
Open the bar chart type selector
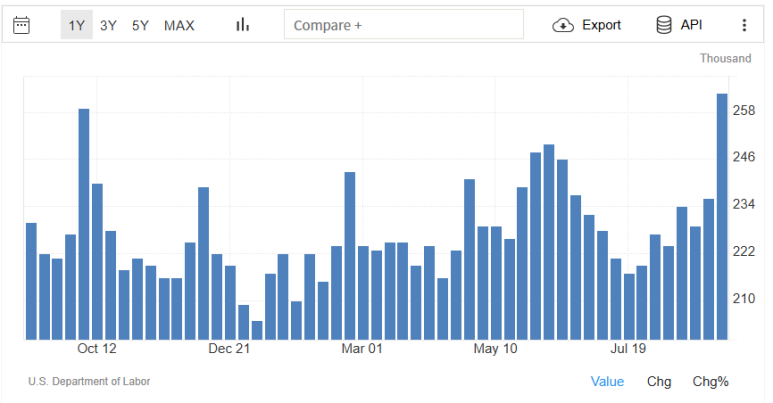(242, 25)
